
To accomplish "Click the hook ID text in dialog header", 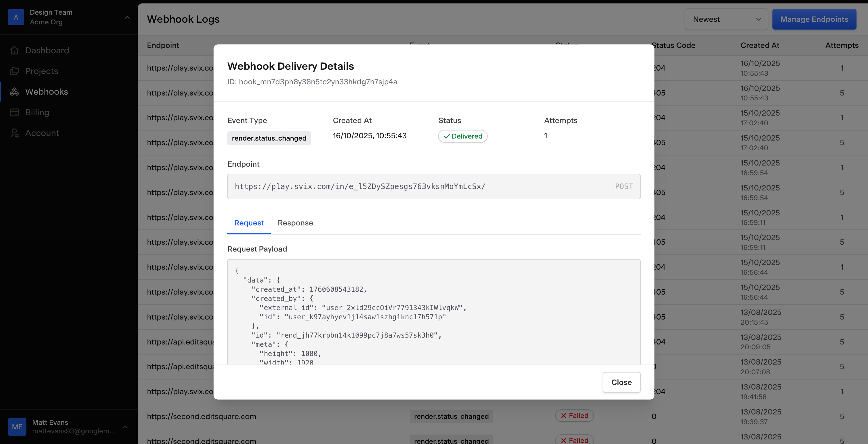I will (312, 82).
